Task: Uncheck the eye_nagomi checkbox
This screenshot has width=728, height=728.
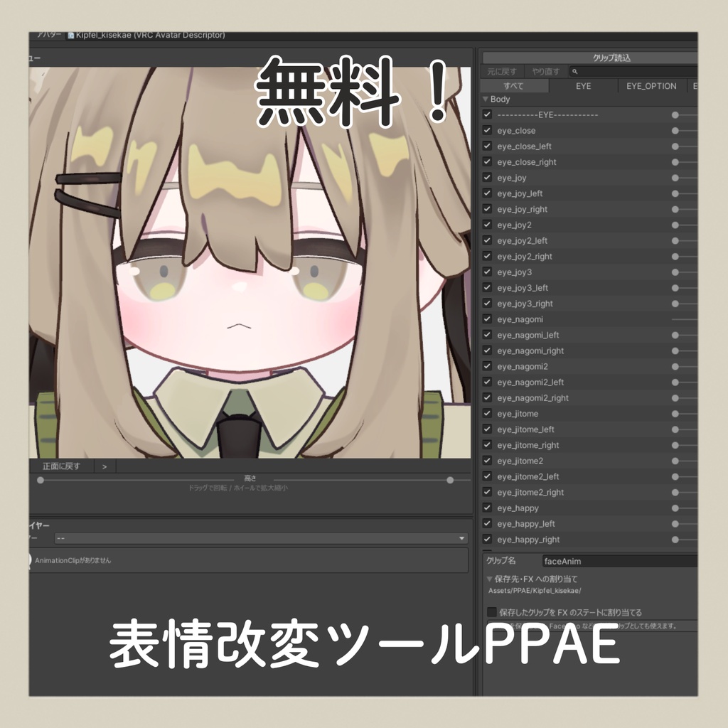Action: pos(487,319)
